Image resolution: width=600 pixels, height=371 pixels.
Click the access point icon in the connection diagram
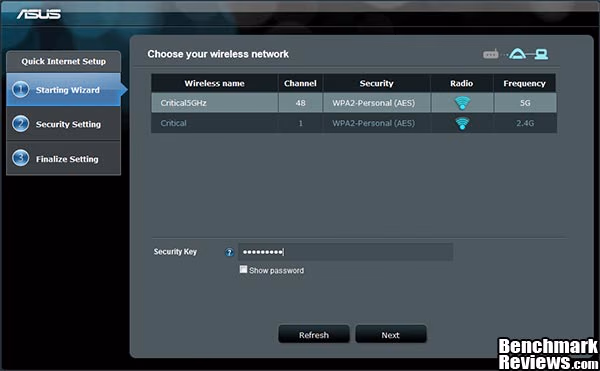pyautogui.click(x=517, y=54)
